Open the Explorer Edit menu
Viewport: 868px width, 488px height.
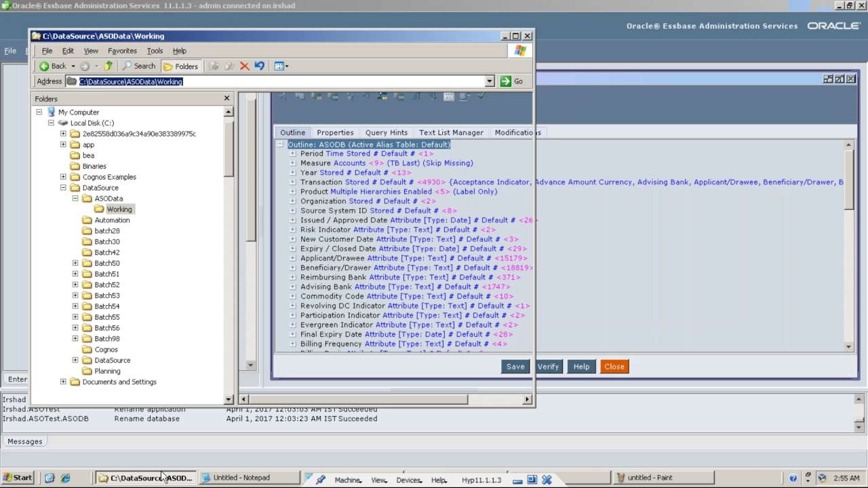[68, 51]
